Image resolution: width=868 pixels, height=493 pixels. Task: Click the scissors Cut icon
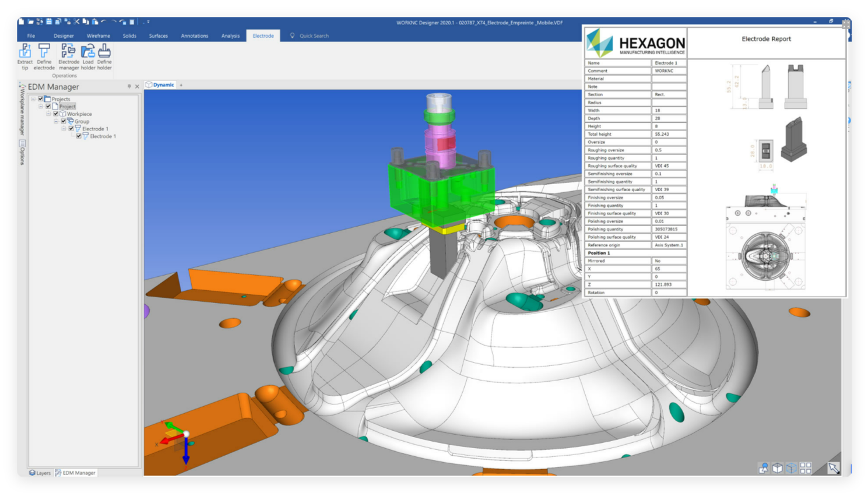(76, 22)
